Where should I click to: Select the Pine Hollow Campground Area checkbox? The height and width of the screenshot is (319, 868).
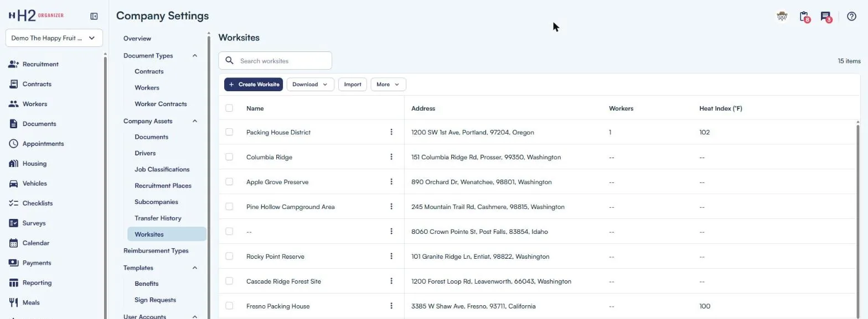click(x=229, y=207)
